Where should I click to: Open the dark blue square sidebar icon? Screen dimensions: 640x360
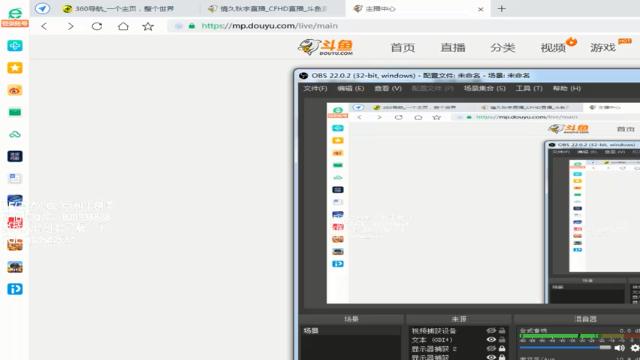pos(15,156)
